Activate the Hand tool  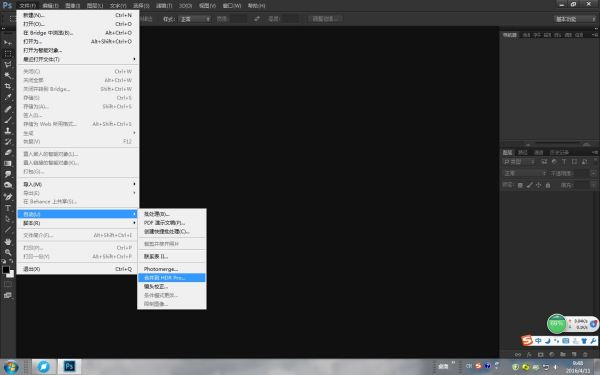[x=8, y=241]
